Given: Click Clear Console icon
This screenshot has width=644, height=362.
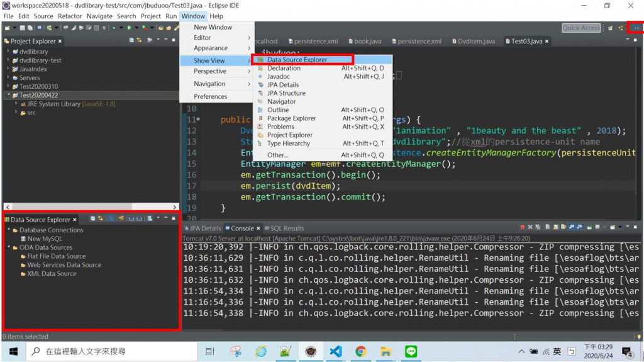Looking at the screenshot, I should [x=548, y=227].
